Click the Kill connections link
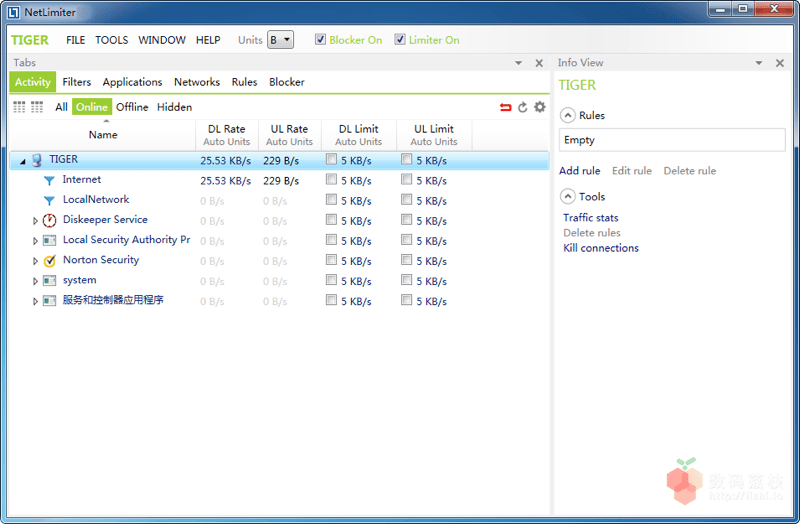Screen dimensions: 800x524 [x=601, y=248]
